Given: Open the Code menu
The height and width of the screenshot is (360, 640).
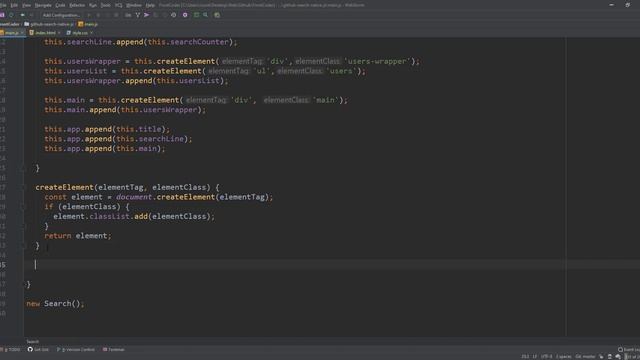Looking at the screenshot, I should (60, 5).
